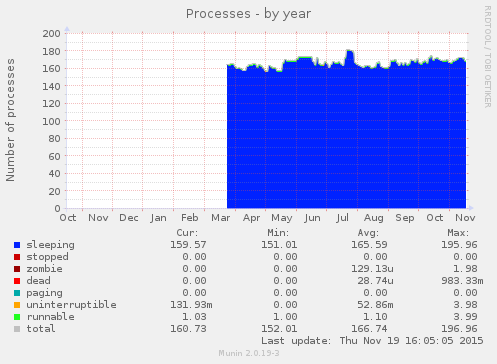Click total maximum value 196.96

(459, 329)
